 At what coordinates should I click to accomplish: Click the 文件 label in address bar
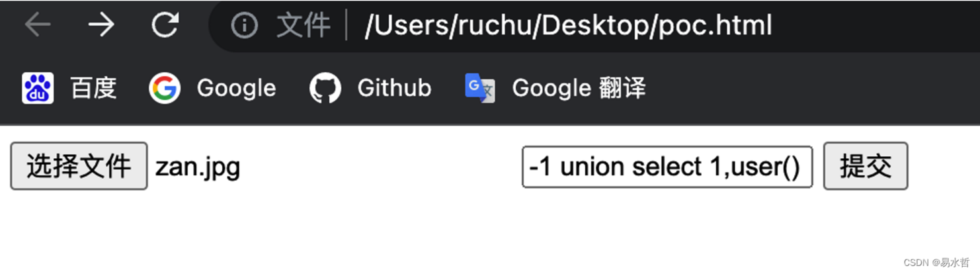pyautogui.click(x=303, y=25)
